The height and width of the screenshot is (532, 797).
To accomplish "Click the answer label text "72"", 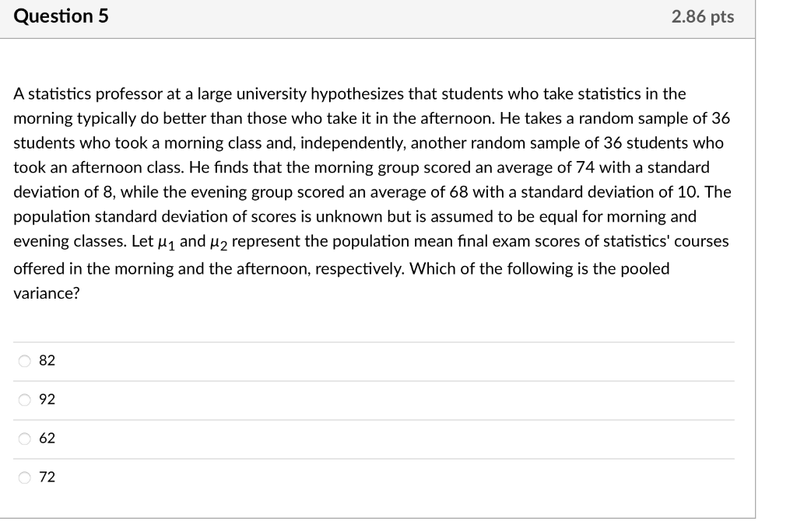I will point(47,478).
